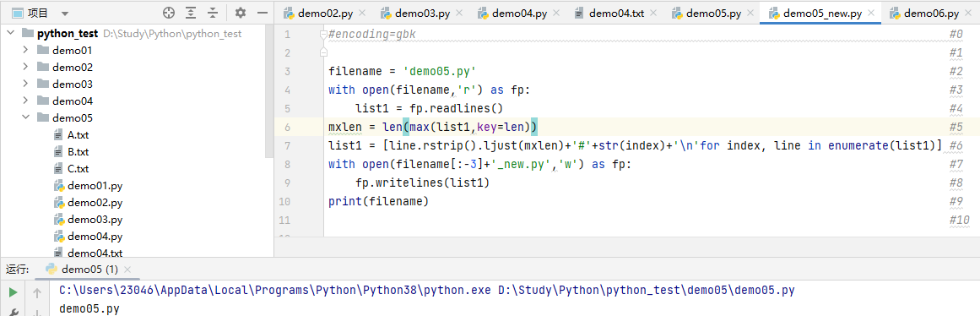980x316 pixels.
Task: Click the Expand All icon in project toolbar
Action: (192, 13)
